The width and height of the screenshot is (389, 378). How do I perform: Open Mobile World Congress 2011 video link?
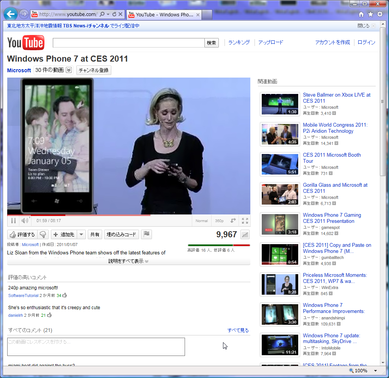(x=335, y=128)
